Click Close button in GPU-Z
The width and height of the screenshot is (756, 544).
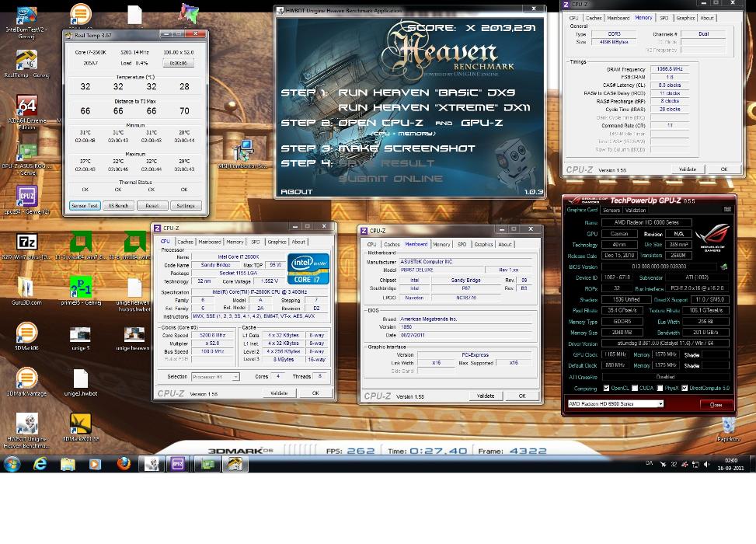(716, 405)
